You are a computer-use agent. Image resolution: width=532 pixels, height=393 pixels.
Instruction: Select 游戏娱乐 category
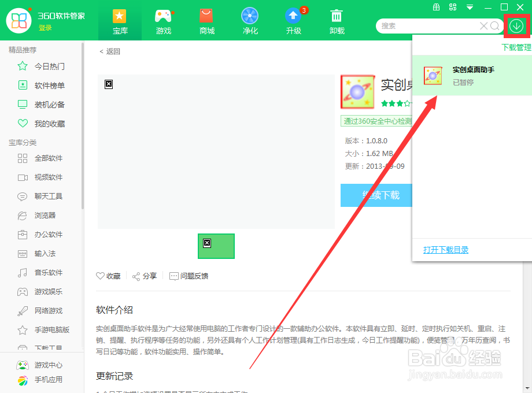[x=40, y=291]
